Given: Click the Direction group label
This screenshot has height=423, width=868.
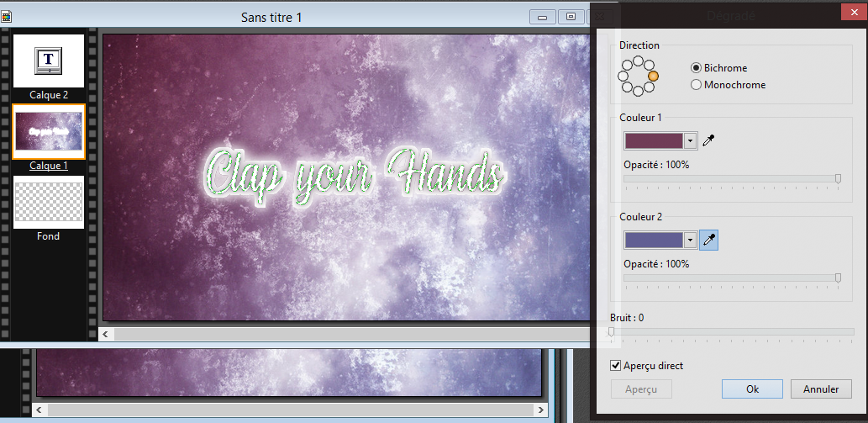Looking at the screenshot, I should coord(639,45).
